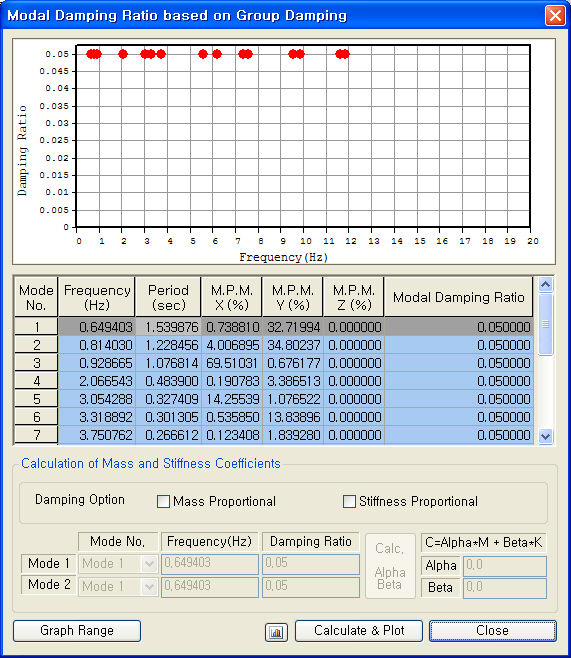Click the table vertical scrollbar thumb
Screen dimensions: 571x658
pos(545,324)
